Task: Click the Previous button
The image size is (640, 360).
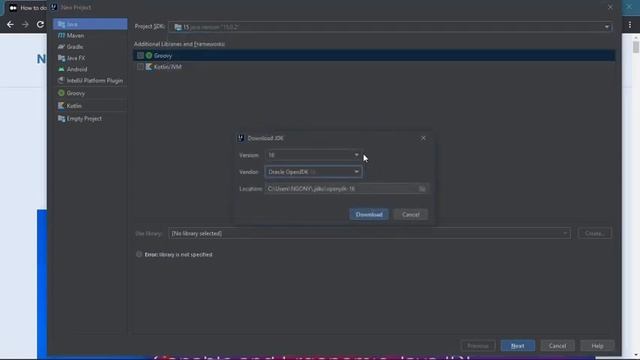Action: click(x=478, y=346)
